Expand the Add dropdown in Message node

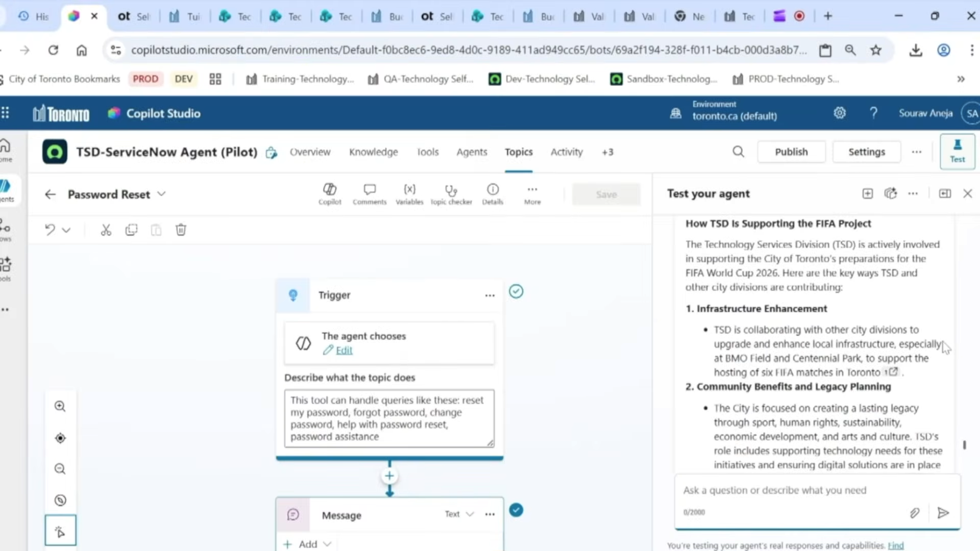coord(308,544)
